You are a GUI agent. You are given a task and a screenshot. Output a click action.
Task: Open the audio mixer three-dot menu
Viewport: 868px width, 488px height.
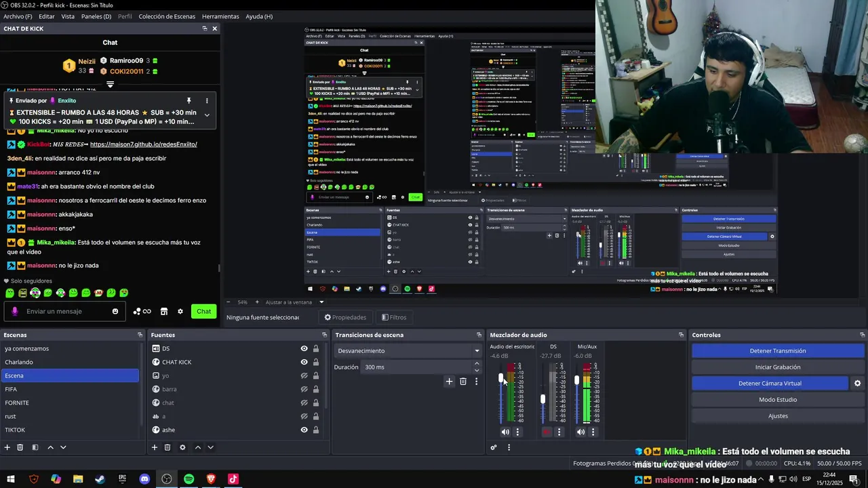pos(509,447)
